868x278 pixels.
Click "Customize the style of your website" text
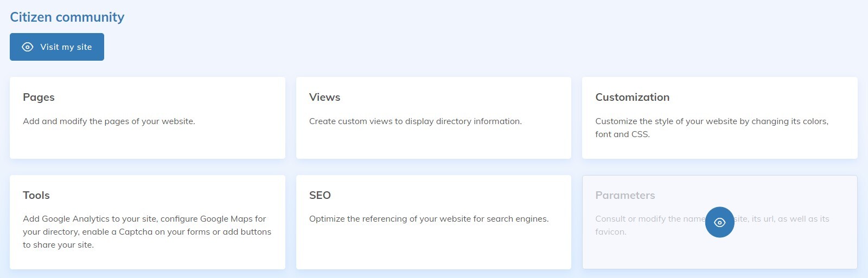711,121
